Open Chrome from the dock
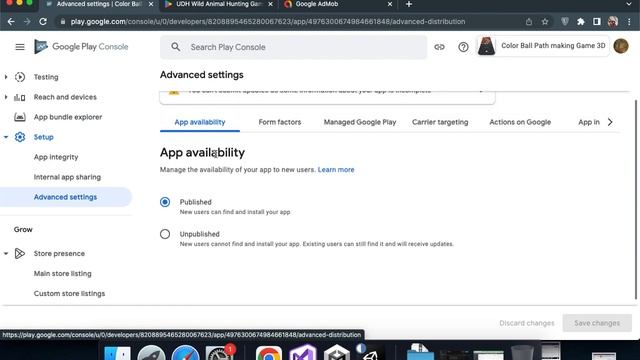The width and height of the screenshot is (640, 360). pos(269,353)
